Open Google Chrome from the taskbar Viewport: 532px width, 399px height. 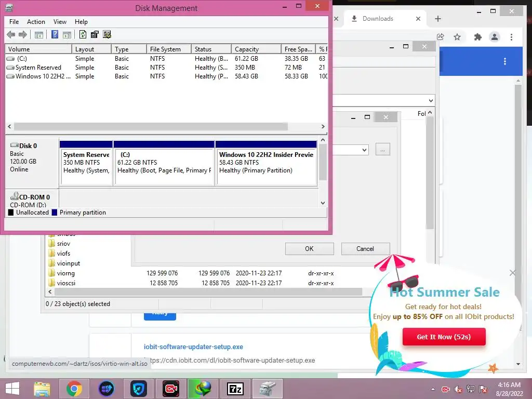point(74,389)
